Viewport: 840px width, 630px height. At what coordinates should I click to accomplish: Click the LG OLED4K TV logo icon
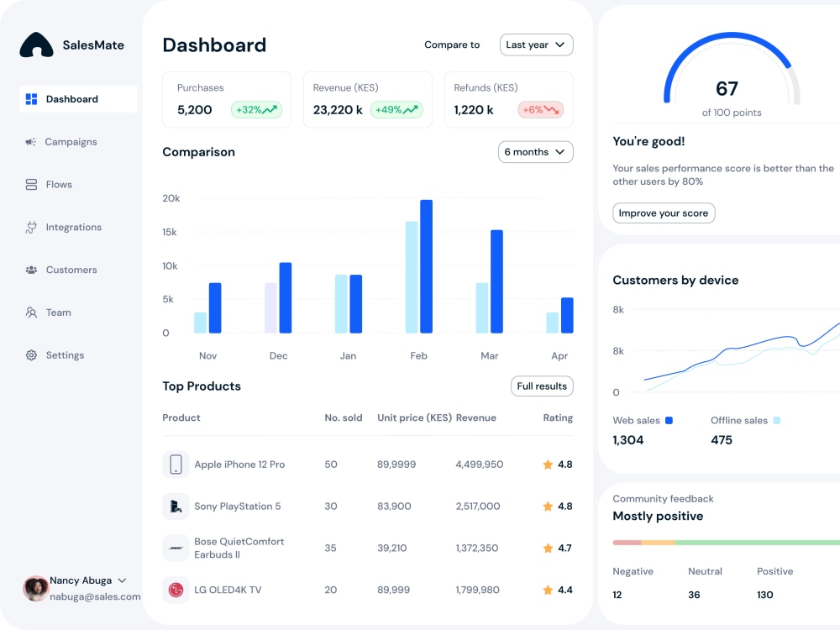(176, 590)
